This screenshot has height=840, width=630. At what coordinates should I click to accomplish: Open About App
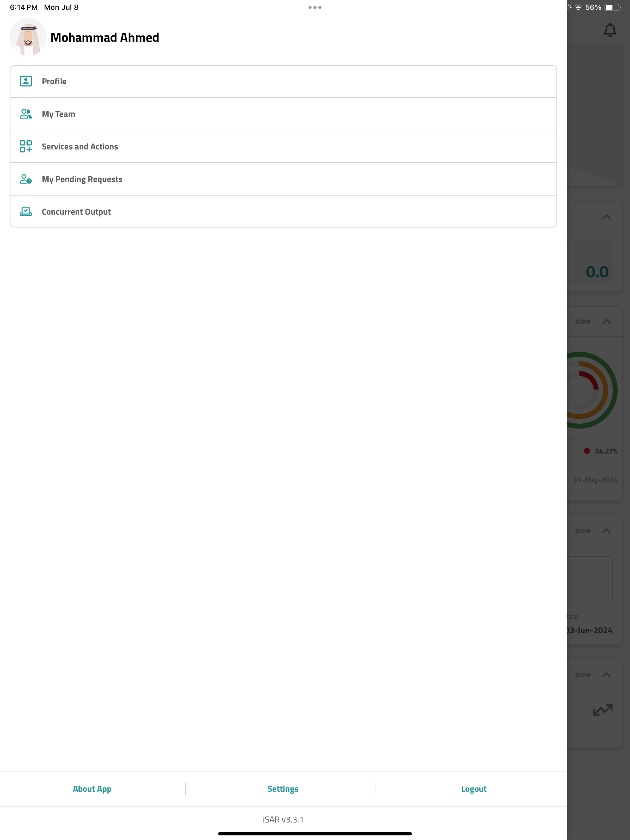(92, 789)
